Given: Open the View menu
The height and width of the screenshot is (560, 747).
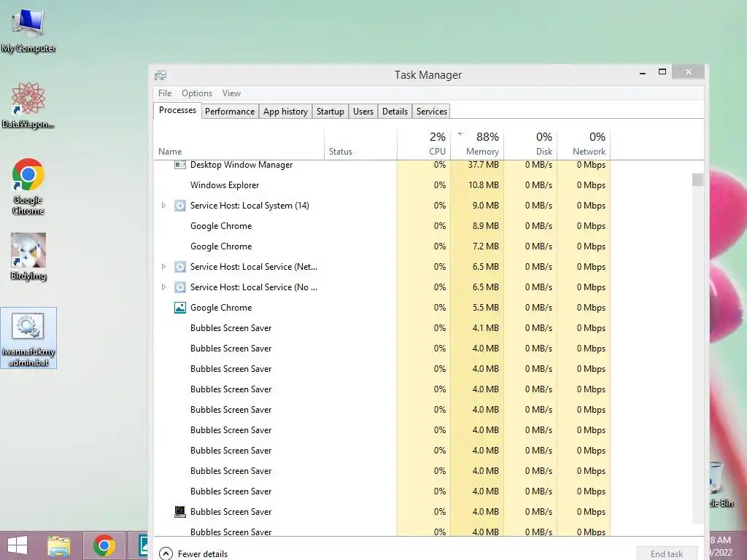Looking at the screenshot, I should pyautogui.click(x=231, y=93).
